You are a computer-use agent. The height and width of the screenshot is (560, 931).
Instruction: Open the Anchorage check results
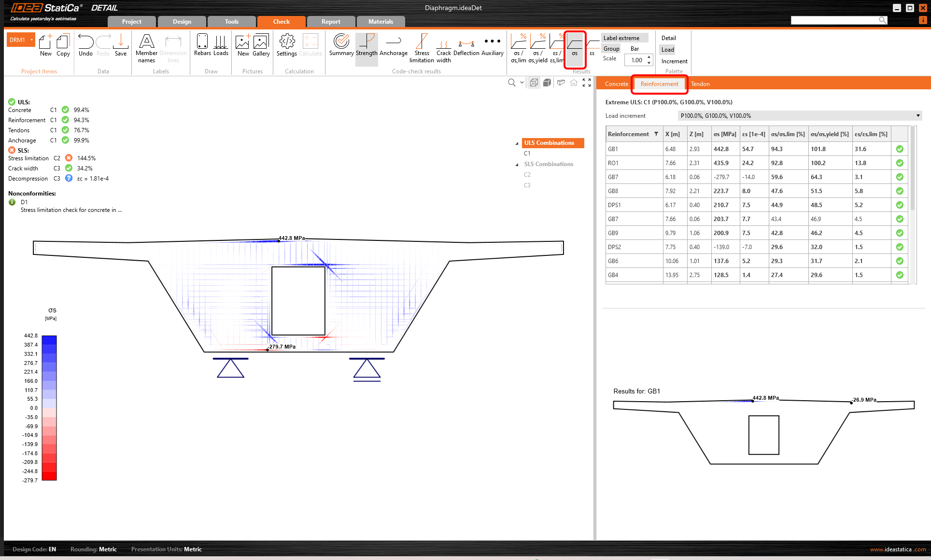click(x=393, y=46)
